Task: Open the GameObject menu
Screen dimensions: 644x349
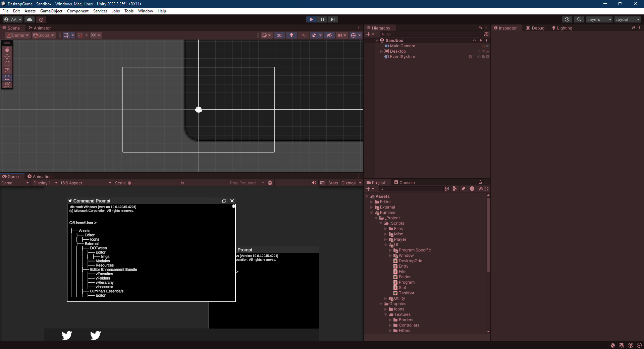Action: pyautogui.click(x=51, y=11)
